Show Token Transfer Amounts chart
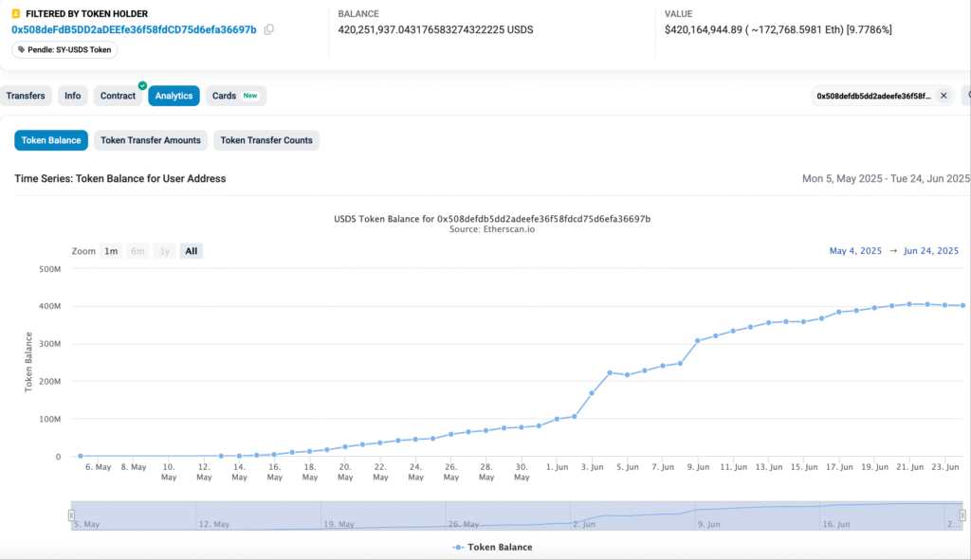The width and height of the screenshot is (971, 560). click(x=151, y=140)
